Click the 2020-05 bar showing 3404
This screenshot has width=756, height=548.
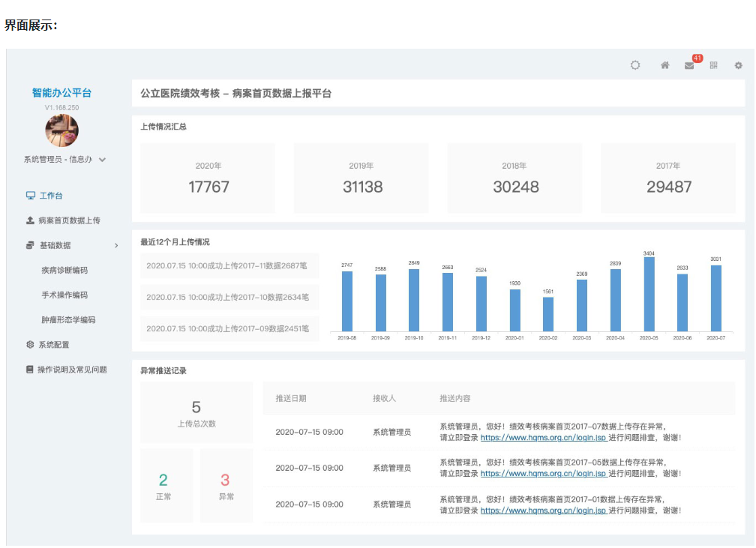(x=649, y=294)
